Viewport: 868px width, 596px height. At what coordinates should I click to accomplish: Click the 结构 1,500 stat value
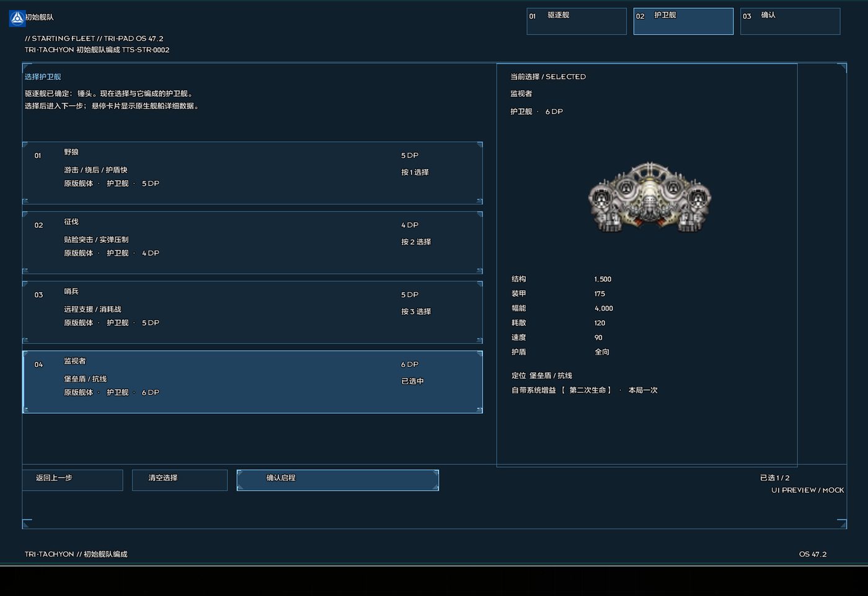tap(603, 279)
